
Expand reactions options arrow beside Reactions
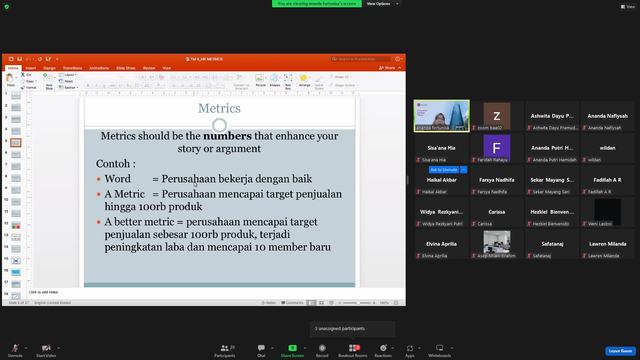point(393,348)
